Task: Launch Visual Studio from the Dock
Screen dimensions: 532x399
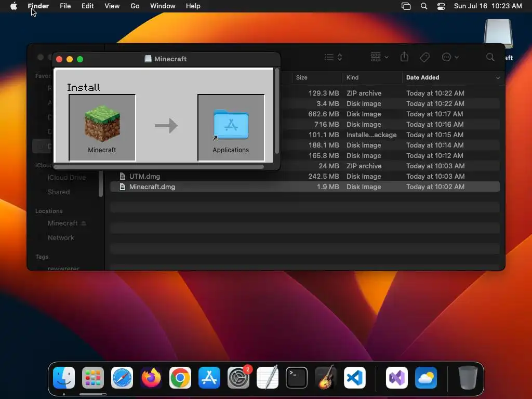Action: pos(397,378)
